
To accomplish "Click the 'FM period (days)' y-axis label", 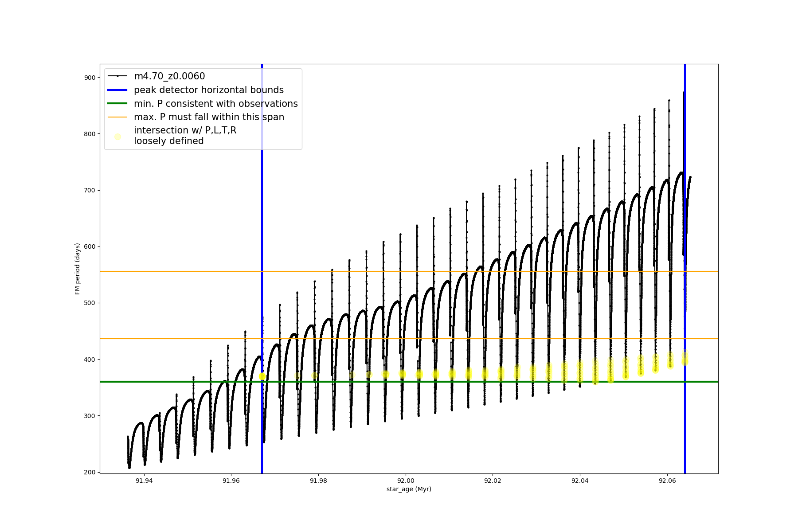I will pos(78,269).
